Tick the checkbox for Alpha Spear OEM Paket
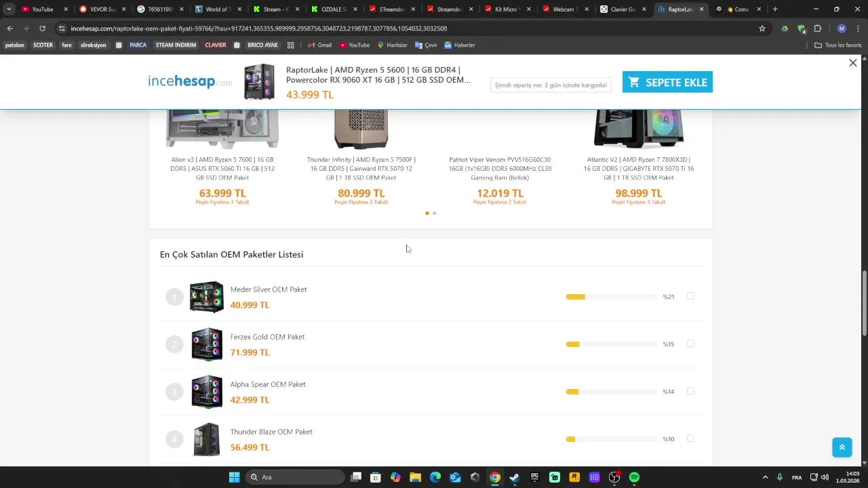This screenshot has width=868, height=488. [x=690, y=391]
